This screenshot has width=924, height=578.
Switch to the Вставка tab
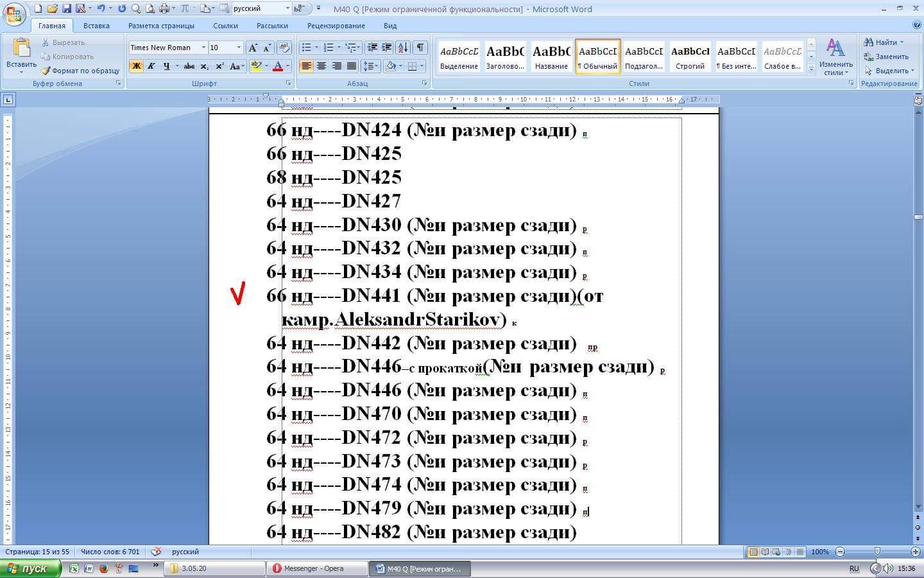tap(96, 26)
